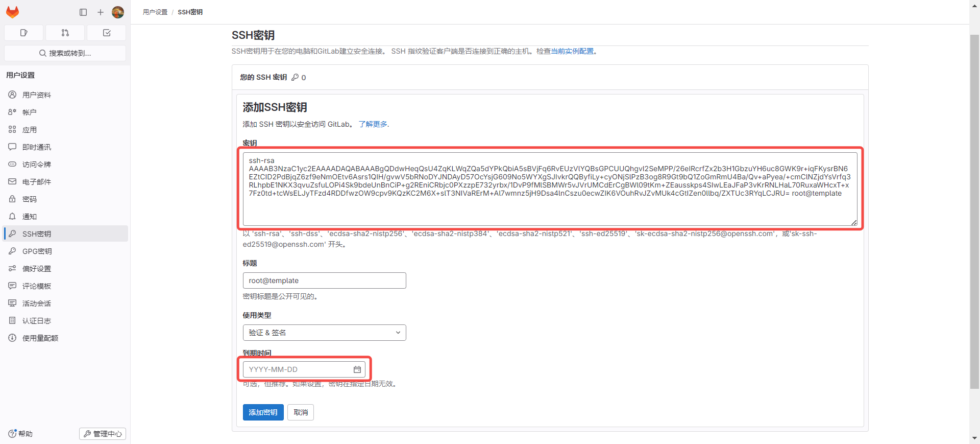Open the to-do list shortcut icon
980x444 pixels.
106,33
